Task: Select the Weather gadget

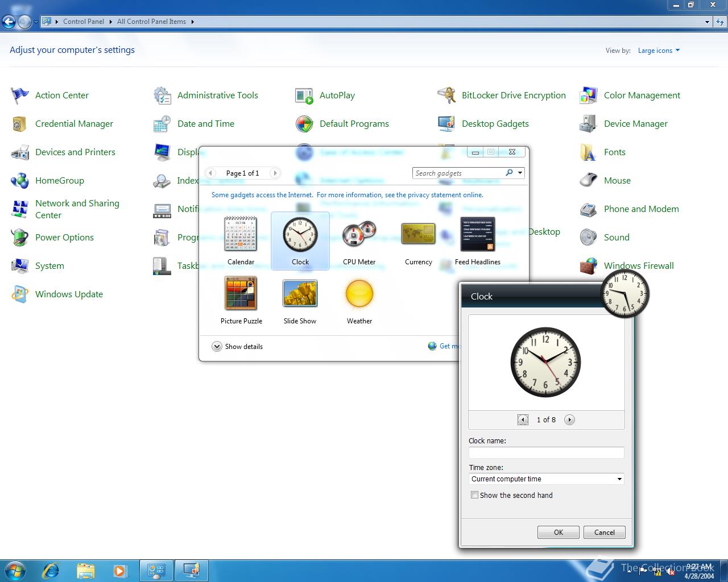Action: coord(359,300)
